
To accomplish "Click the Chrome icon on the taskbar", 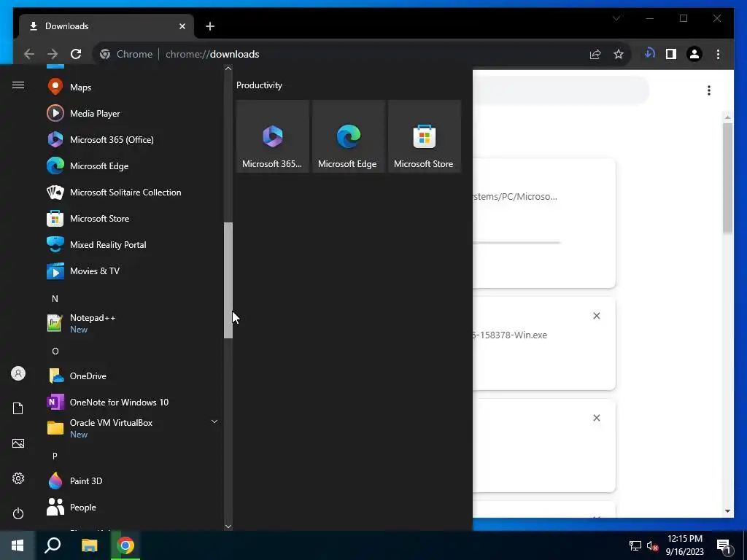I will (125, 545).
